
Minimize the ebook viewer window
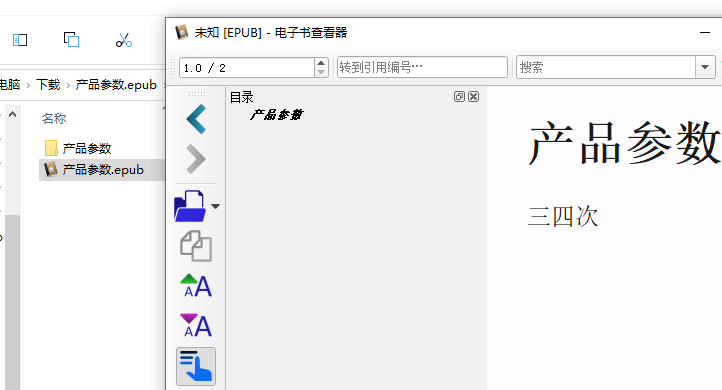tap(705, 32)
